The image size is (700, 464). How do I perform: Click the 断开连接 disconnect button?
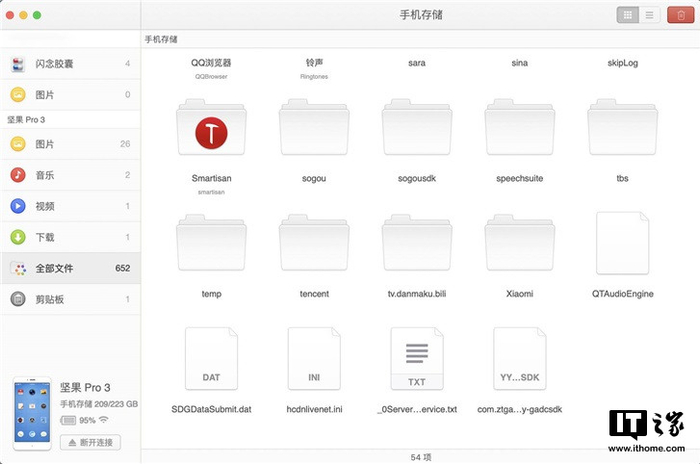[x=90, y=443]
